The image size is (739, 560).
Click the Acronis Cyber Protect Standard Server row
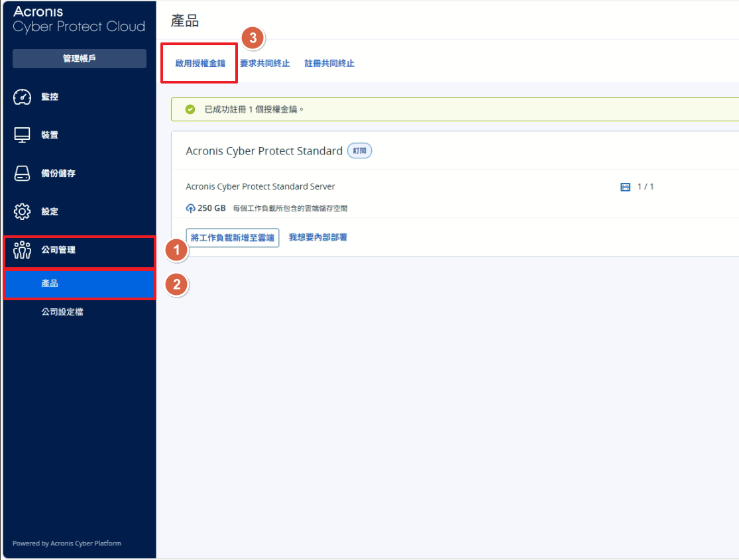pos(455,187)
